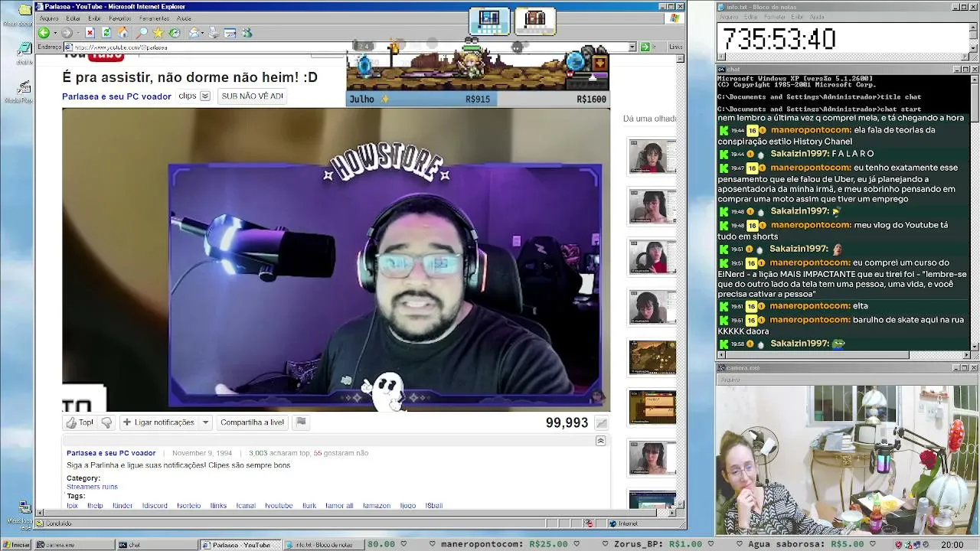Screen dimensions: 980x551
Task: Open Favorites with the star icon
Action: click(158, 33)
